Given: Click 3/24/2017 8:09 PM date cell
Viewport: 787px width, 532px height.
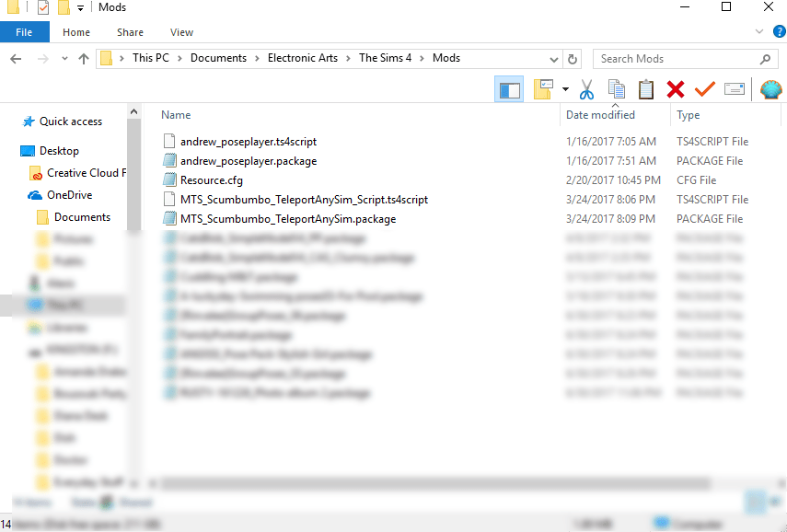Looking at the screenshot, I should [x=610, y=219].
